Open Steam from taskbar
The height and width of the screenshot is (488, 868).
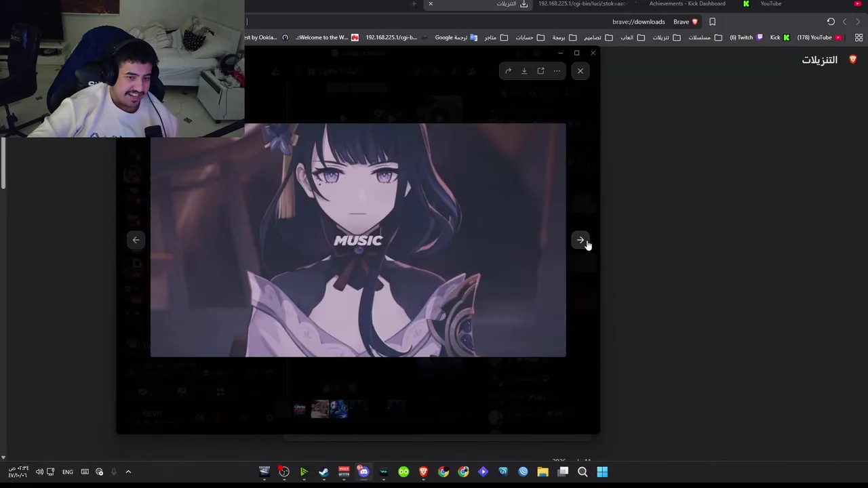(323, 472)
